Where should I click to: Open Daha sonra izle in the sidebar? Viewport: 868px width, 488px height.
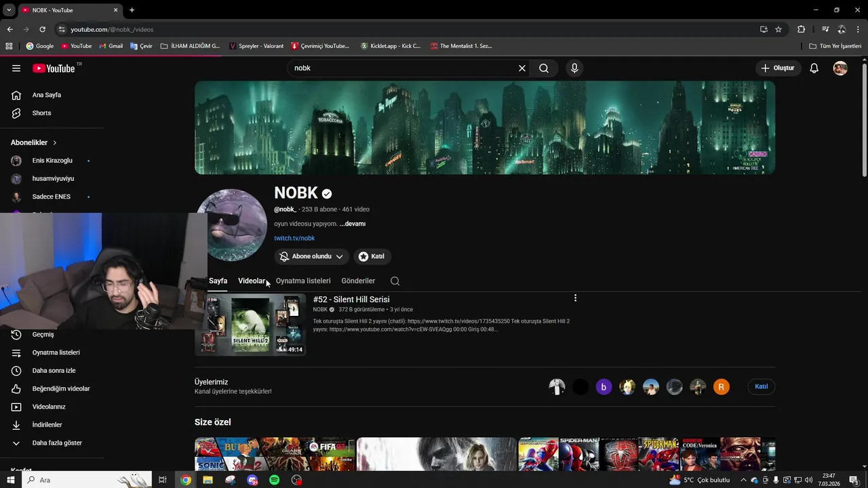coord(52,371)
